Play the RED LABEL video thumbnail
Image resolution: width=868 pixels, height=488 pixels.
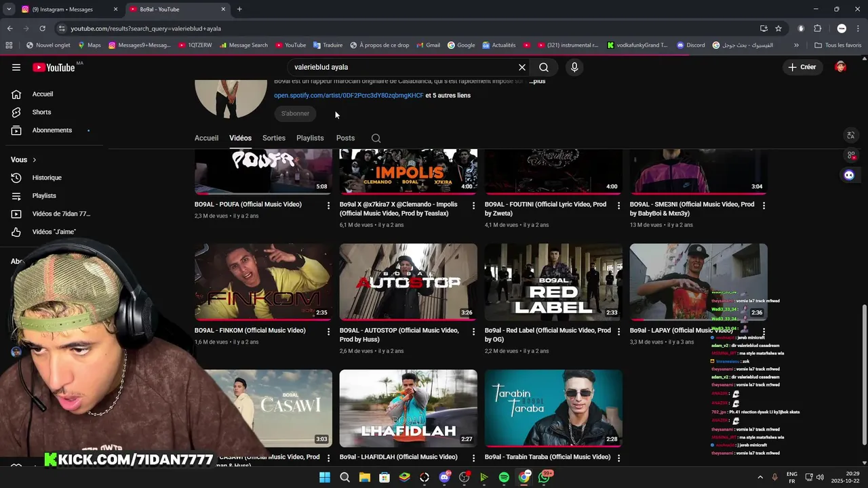(553, 282)
